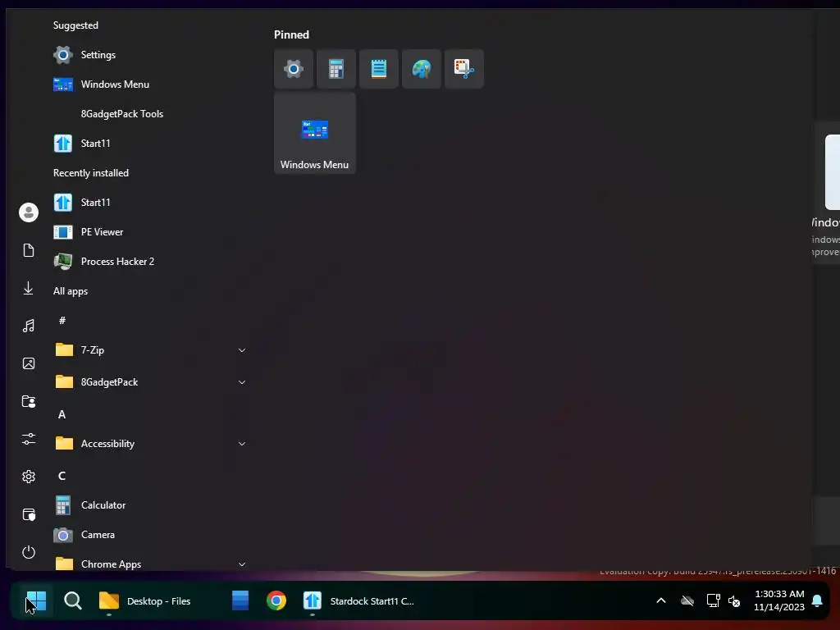Open Start11 under Suggested
This screenshot has width=840, height=630.
click(150, 143)
